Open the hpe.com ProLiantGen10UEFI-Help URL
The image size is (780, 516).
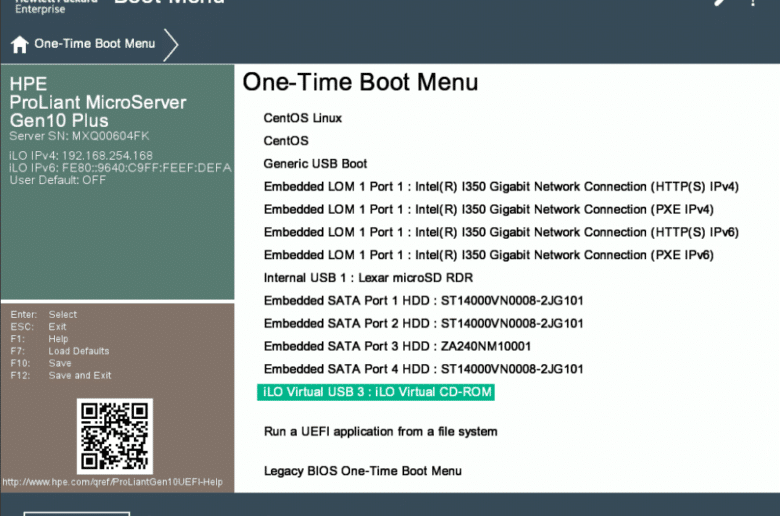[112, 482]
